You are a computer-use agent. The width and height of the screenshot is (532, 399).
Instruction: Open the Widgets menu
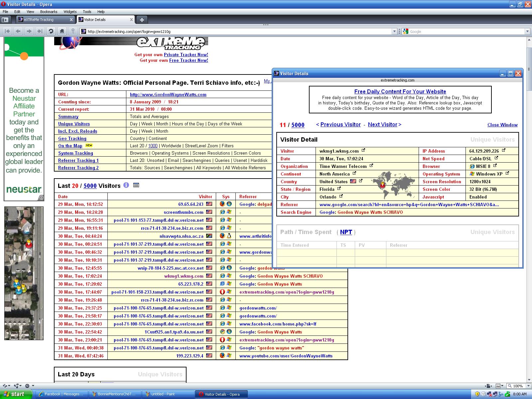pyautogui.click(x=70, y=12)
